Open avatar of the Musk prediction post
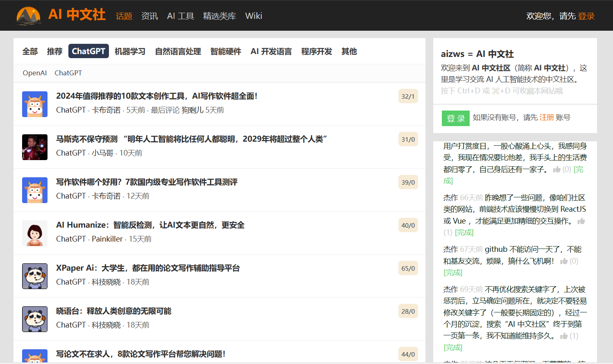 (35, 147)
